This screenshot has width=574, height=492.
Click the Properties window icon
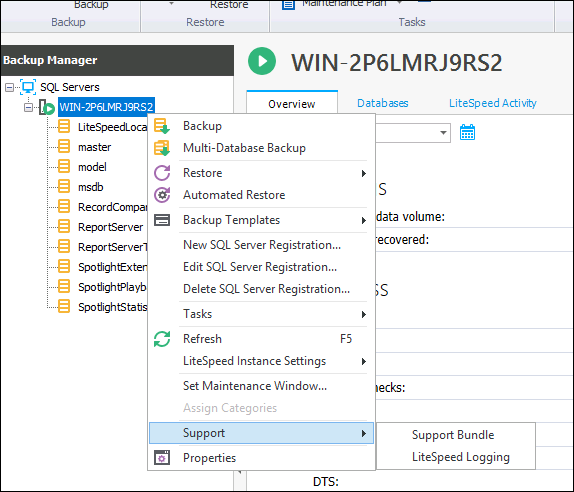[162, 458]
